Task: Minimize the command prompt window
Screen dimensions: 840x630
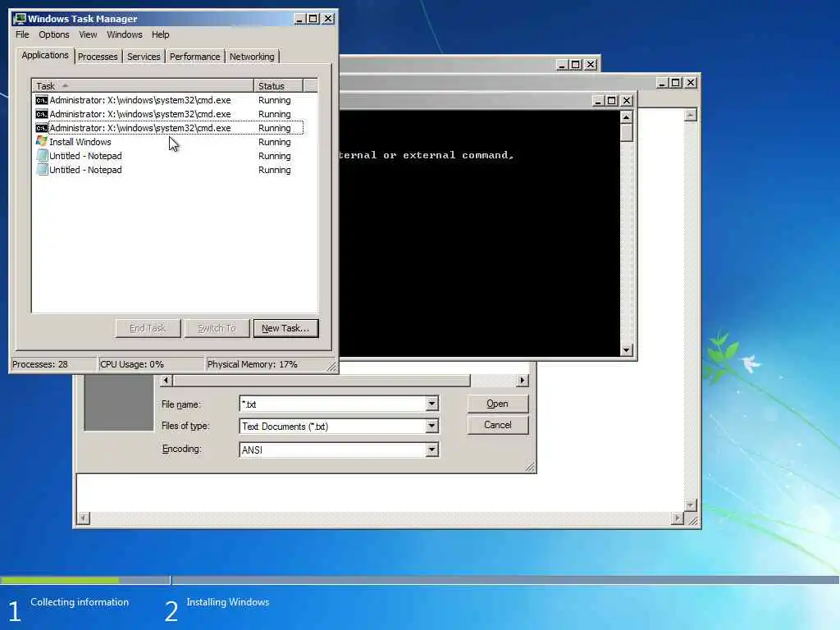Action: point(598,101)
